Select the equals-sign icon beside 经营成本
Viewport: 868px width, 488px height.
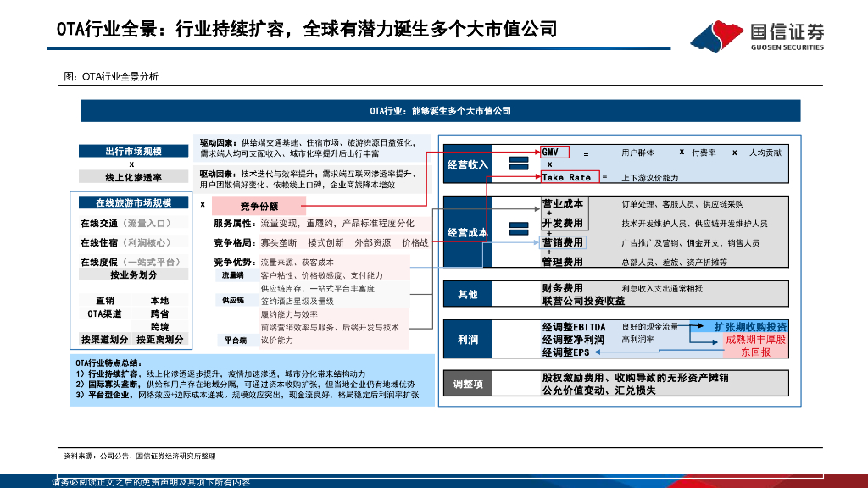pyautogui.click(x=517, y=226)
